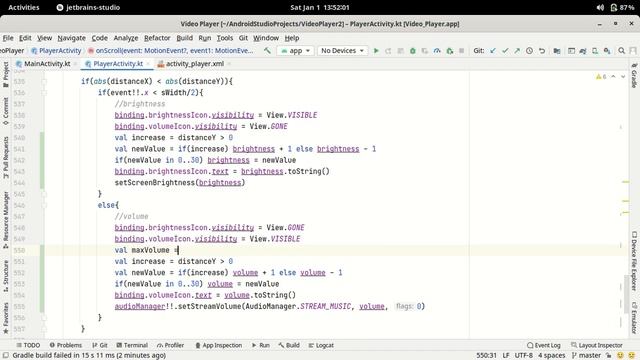Click system volume icon in top bar
The width and height of the screenshot is (640, 360).
tap(600, 7)
